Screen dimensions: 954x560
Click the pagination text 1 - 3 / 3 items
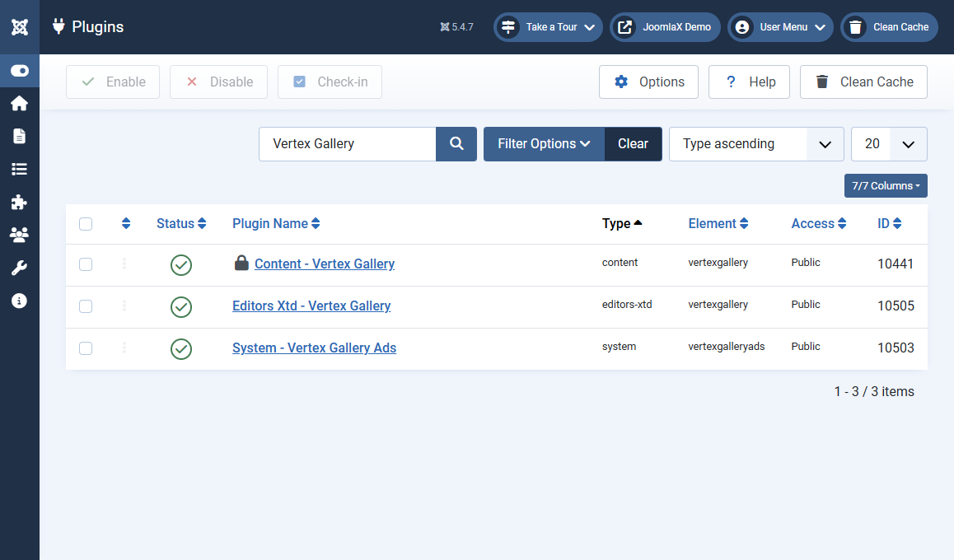(874, 391)
